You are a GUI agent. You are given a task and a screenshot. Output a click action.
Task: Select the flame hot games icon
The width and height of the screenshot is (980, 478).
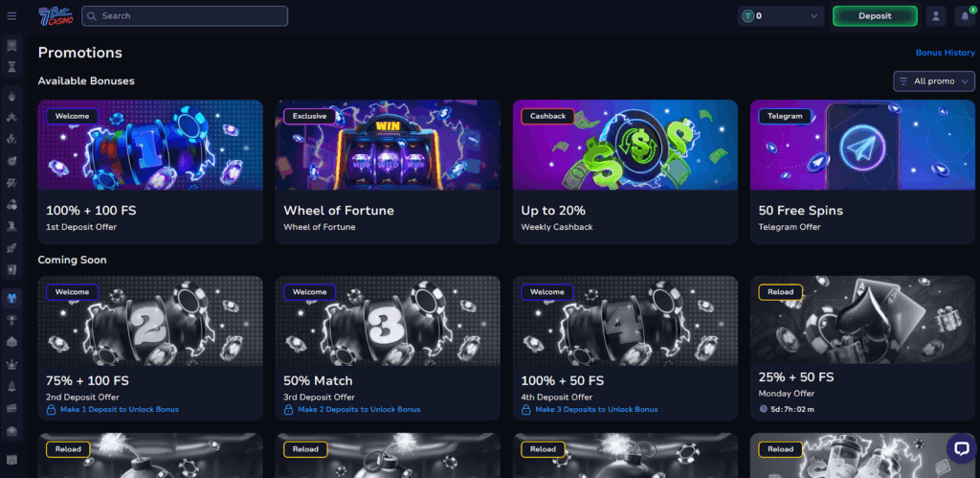click(x=11, y=96)
